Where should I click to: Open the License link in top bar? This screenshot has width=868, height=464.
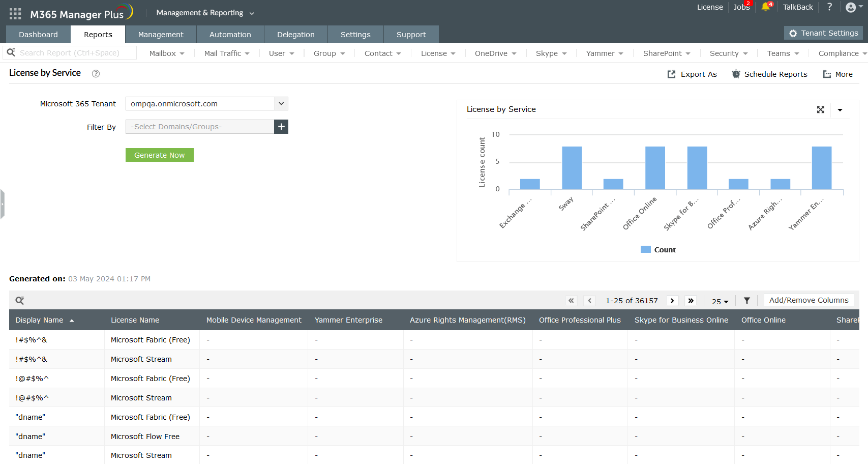point(710,7)
